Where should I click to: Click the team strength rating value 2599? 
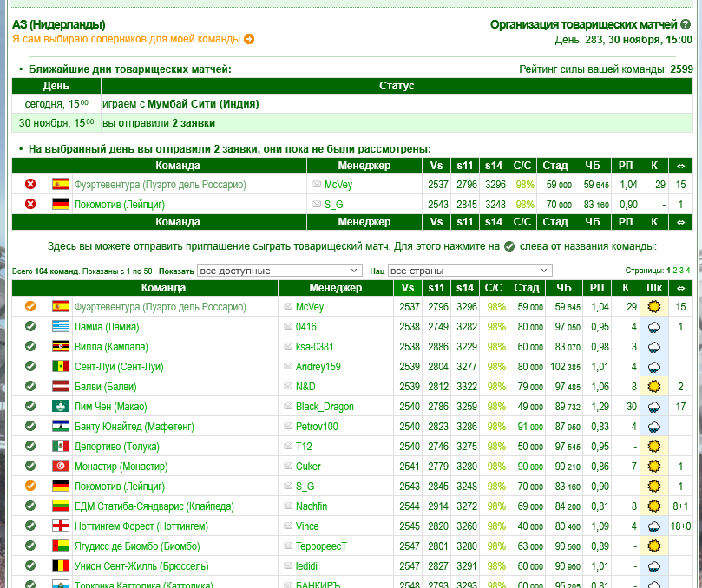(x=681, y=69)
